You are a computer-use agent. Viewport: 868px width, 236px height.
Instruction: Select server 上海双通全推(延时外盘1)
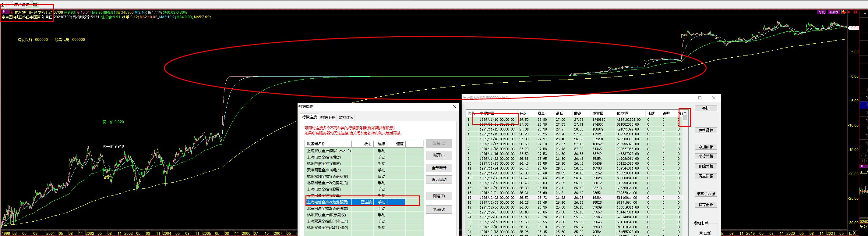coord(364,221)
